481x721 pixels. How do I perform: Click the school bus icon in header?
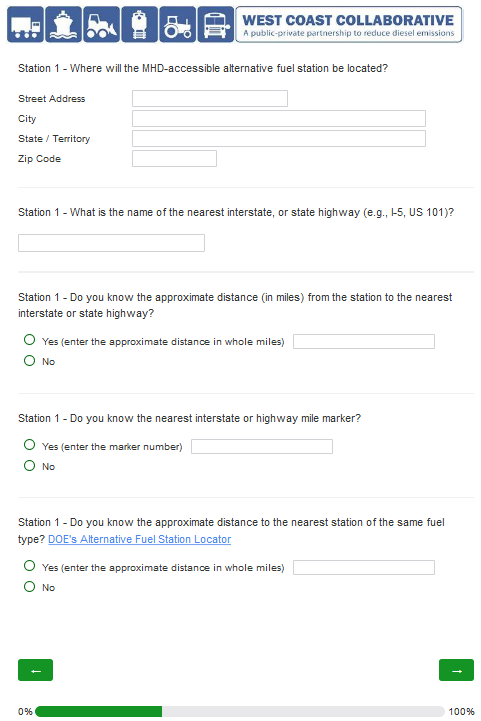pyautogui.click(x=216, y=24)
